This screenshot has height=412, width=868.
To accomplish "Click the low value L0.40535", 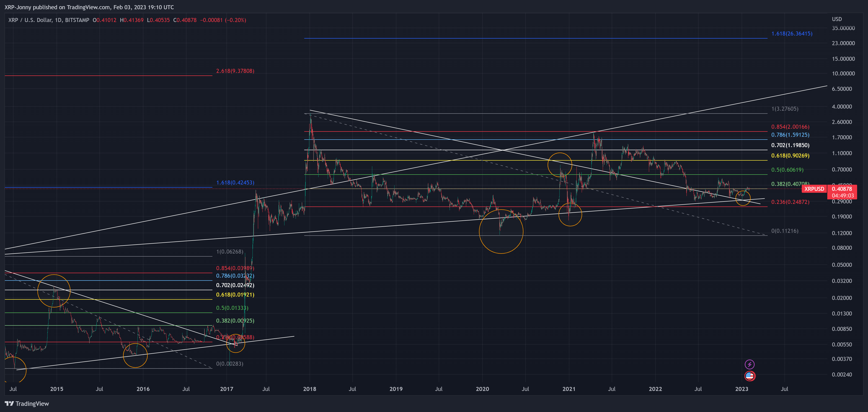I will pos(158,20).
